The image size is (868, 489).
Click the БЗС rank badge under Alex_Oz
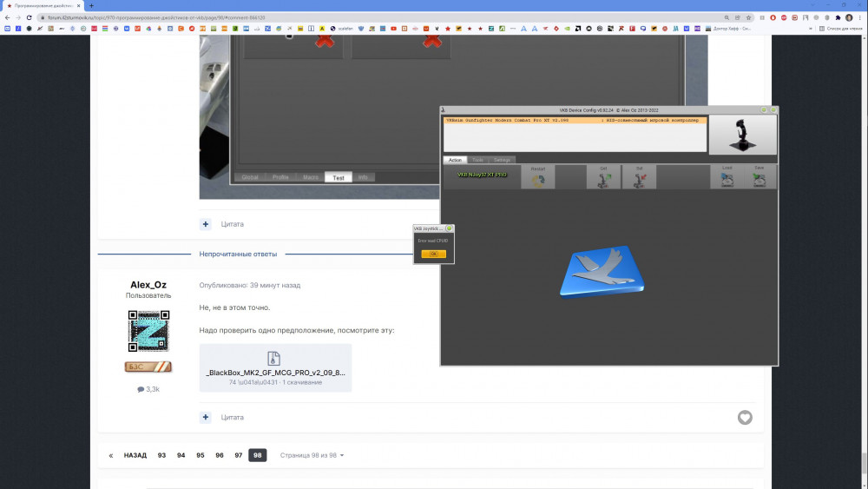pyautogui.click(x=148, y=367)
